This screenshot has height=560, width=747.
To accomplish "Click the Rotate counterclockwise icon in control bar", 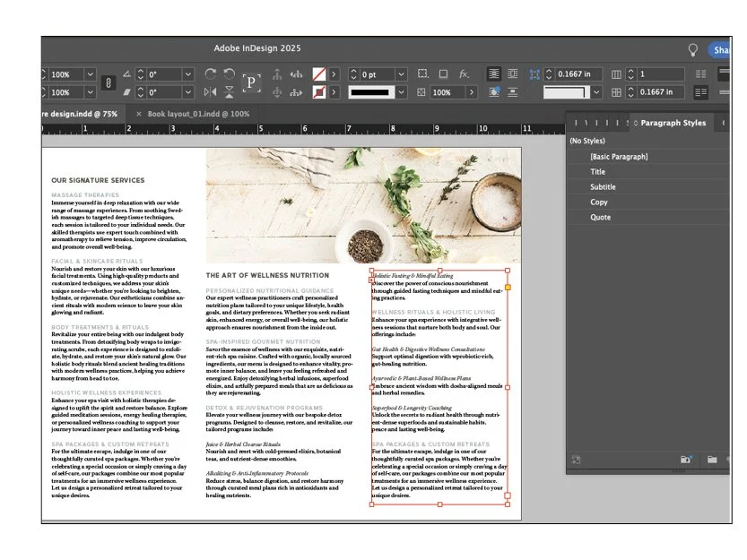I will click(228, 73).
